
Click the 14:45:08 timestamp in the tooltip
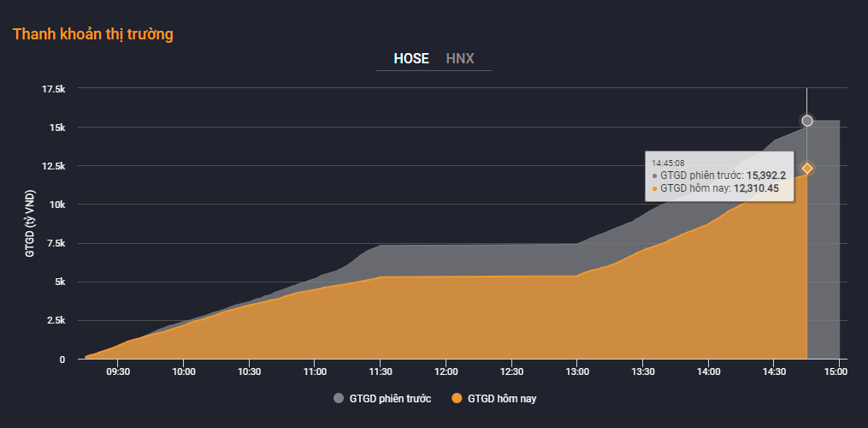point(668,163)
